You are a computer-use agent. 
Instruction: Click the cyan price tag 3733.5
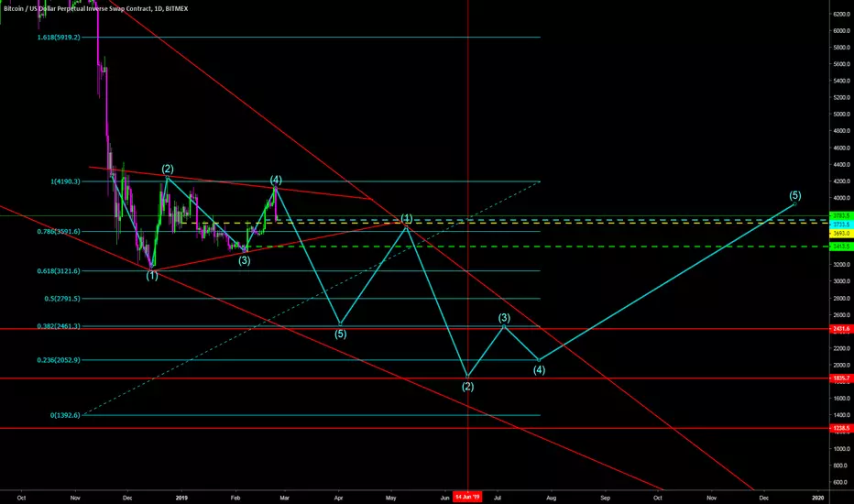[841, 224]
